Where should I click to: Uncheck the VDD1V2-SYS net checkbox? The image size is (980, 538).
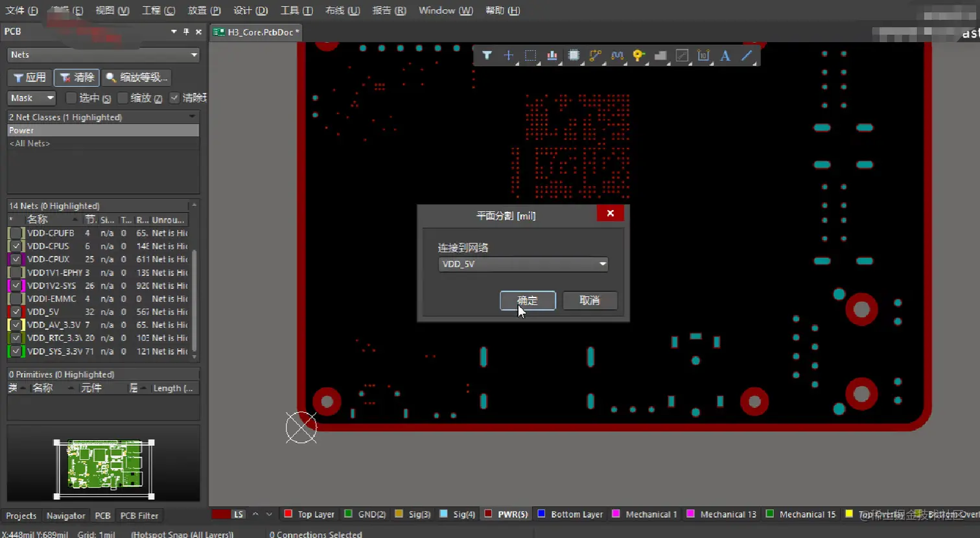tap(16, 286)
